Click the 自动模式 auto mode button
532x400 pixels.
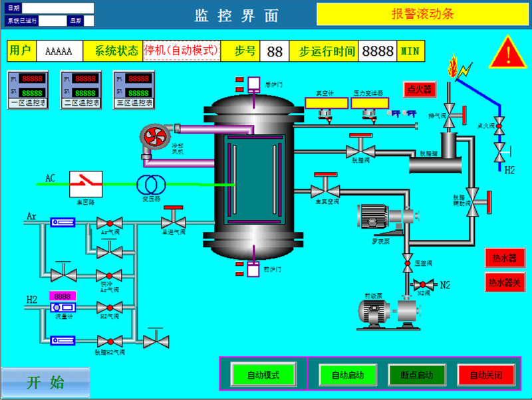[x=263, y=375]
